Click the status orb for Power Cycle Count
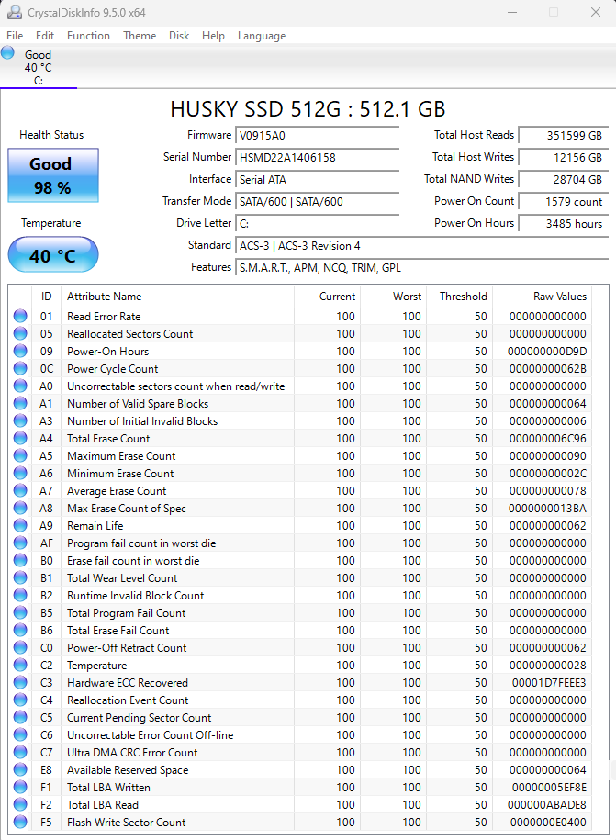This screenshot has width=616, height=840. click(20, 368)
